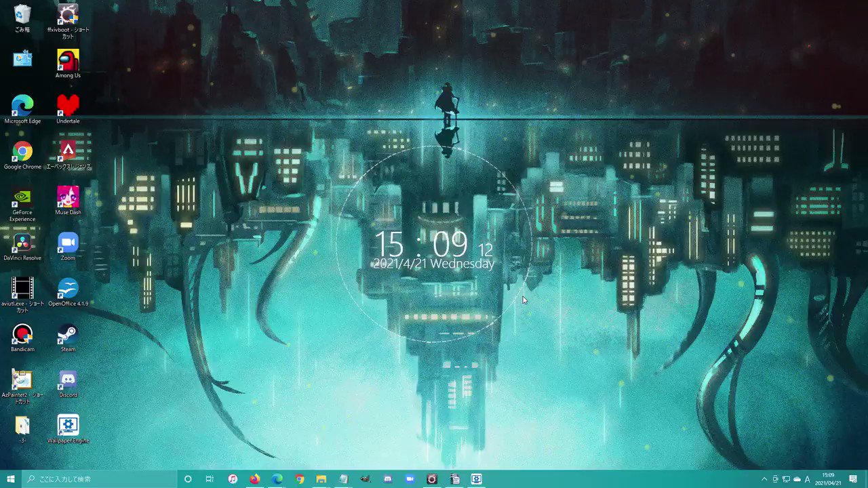Open the ごみ箱 recycle bin desktop icon
The image size is (868, 488).
22,18
